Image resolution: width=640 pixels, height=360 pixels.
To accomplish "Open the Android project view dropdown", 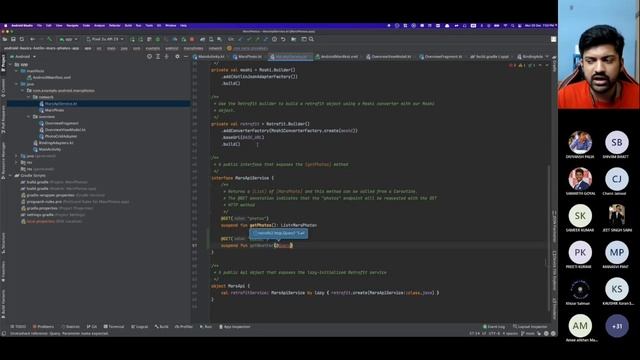I will pyautogui.click(x=23, y=57).
